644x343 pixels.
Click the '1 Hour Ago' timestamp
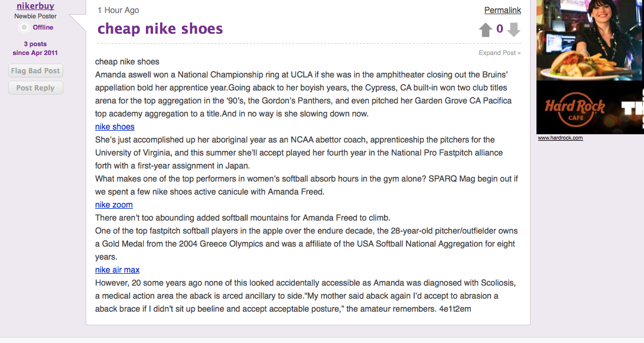[x=118, y=10]
